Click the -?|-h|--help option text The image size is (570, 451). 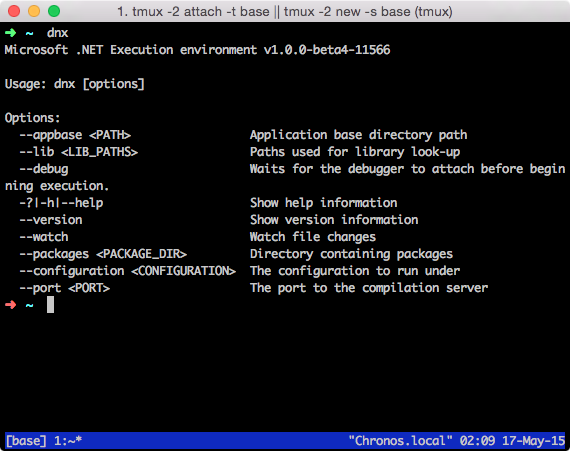[61, 203]
